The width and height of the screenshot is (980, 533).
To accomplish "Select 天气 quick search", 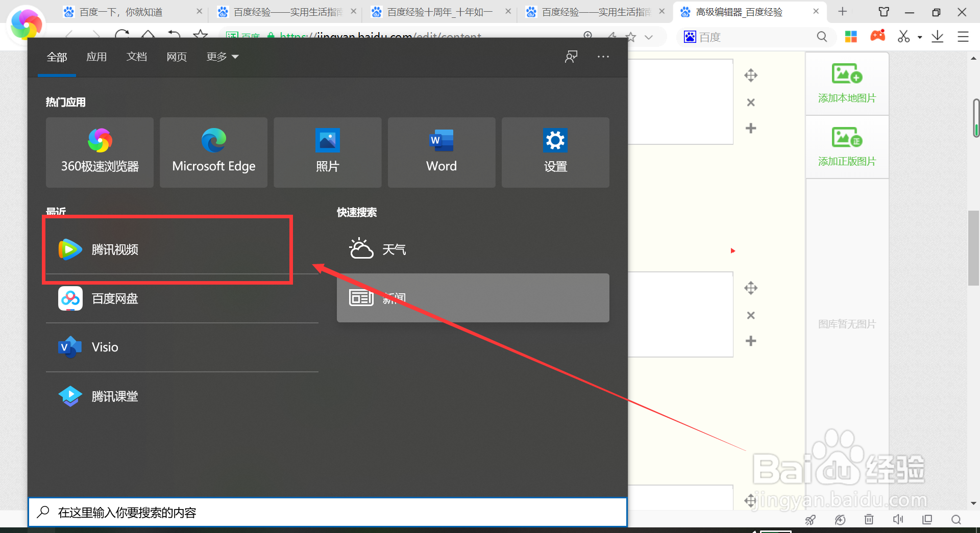I will [473, 249].
